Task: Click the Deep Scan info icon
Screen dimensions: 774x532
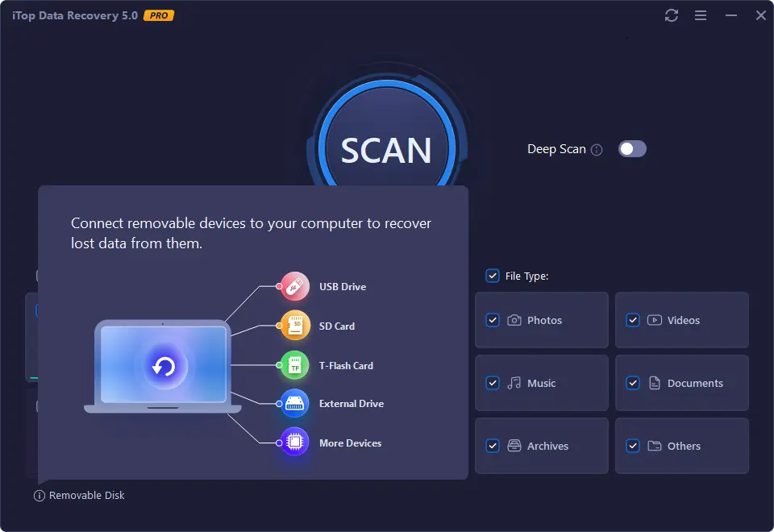Action: (x=597, y=150)
